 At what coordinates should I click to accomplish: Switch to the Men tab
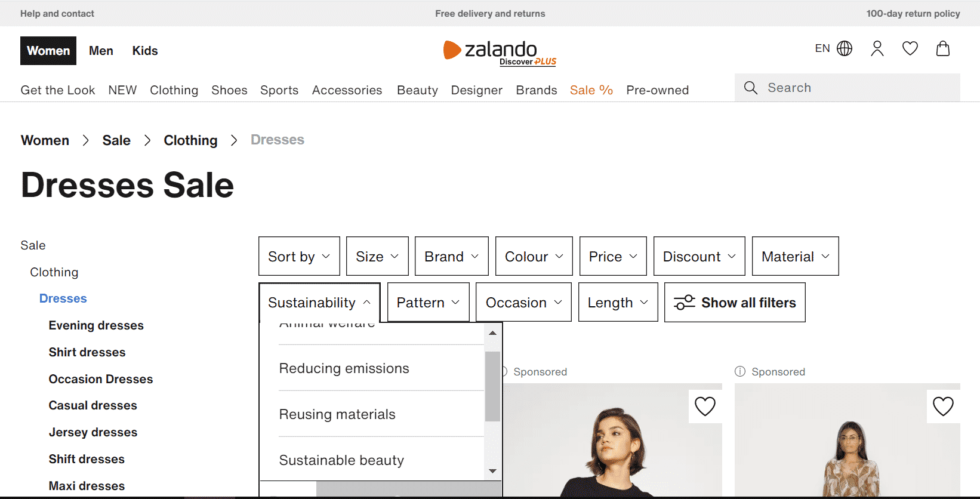coord(101,51)
